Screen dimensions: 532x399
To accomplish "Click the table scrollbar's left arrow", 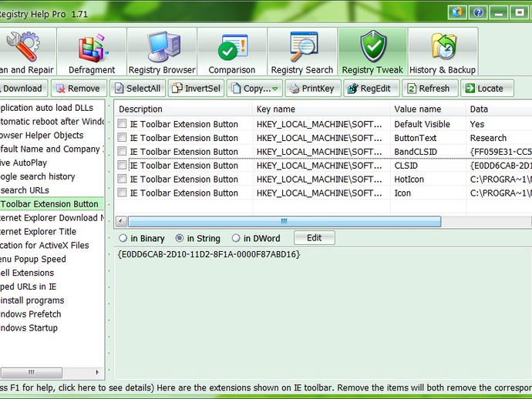I will (121, 221).
